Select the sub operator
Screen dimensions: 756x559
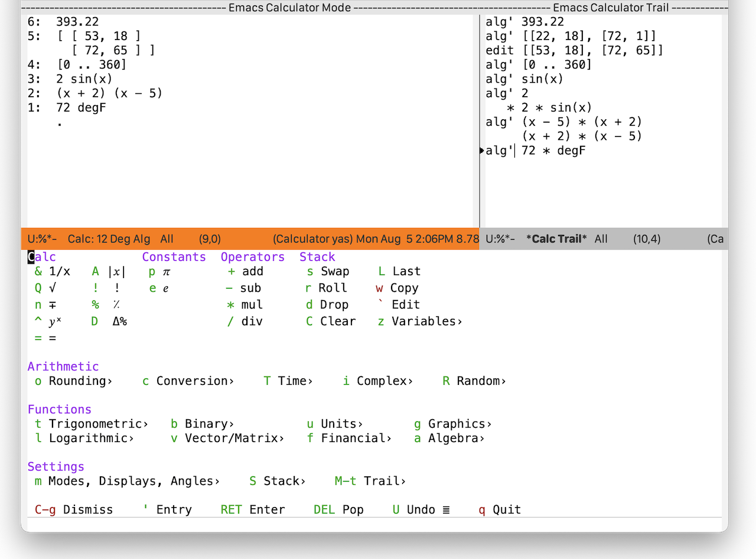pyautogui.click(x=245, y=288)
